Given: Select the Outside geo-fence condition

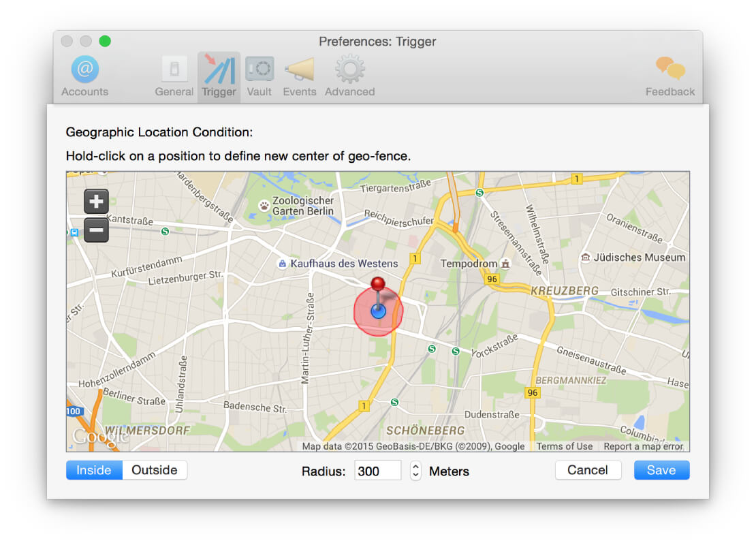Looking at the screenshot, I should (x=155, y=470).
